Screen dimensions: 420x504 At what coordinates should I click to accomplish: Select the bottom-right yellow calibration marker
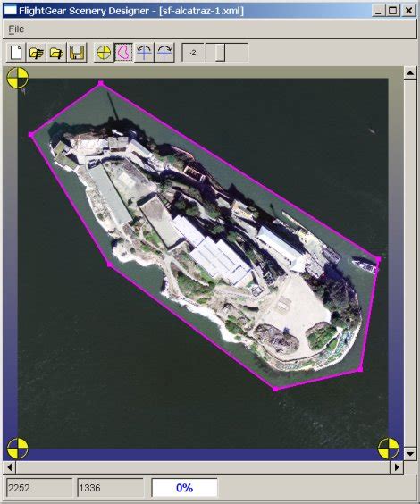pos(388,448)
